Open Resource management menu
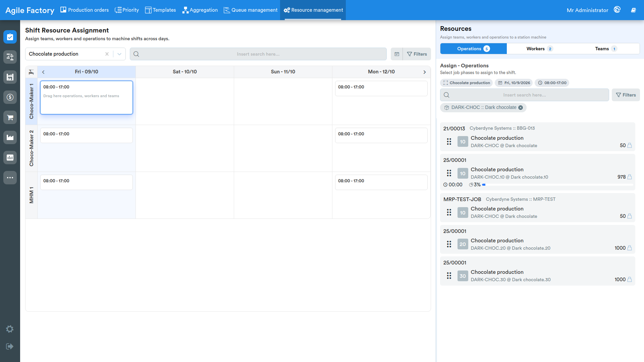Image resolution: width=644 pixels, height=362 pixels. click(313, 10)
